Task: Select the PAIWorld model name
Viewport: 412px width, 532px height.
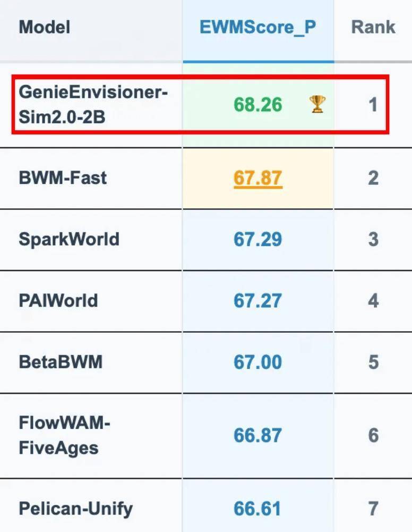Action: pos(58,301)
